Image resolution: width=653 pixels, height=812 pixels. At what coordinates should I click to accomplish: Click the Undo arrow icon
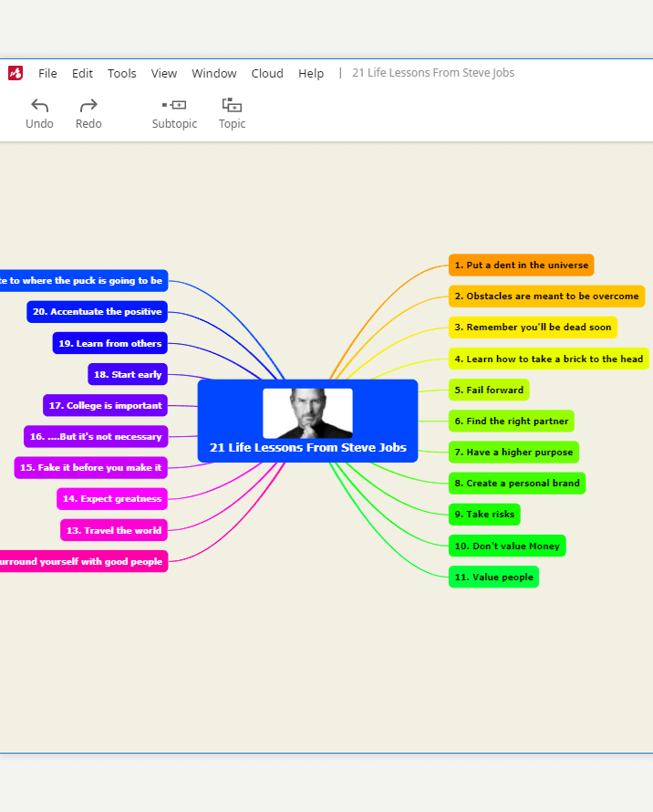39,105
